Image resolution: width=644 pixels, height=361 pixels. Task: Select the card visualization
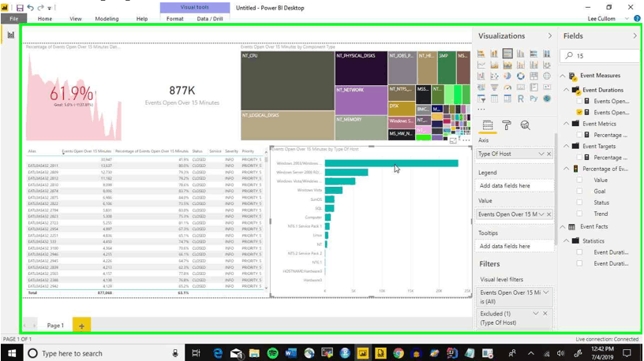pos(520,87)
